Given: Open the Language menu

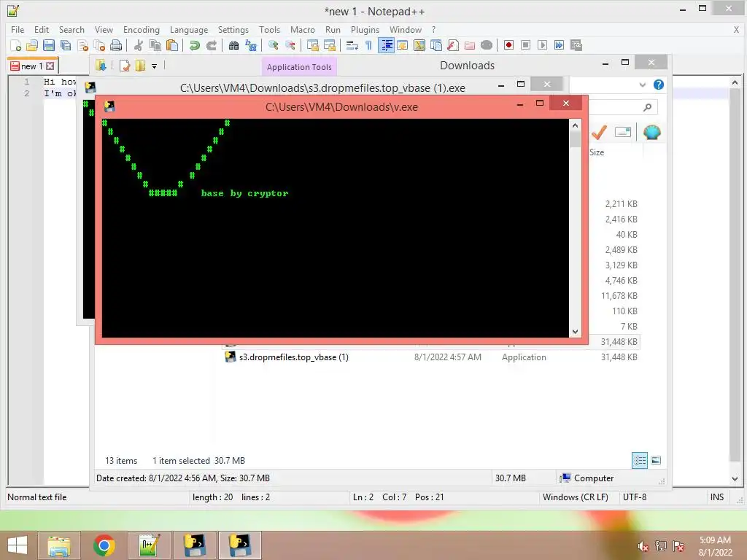Looking at the screenshot, I should click(189, 29).
